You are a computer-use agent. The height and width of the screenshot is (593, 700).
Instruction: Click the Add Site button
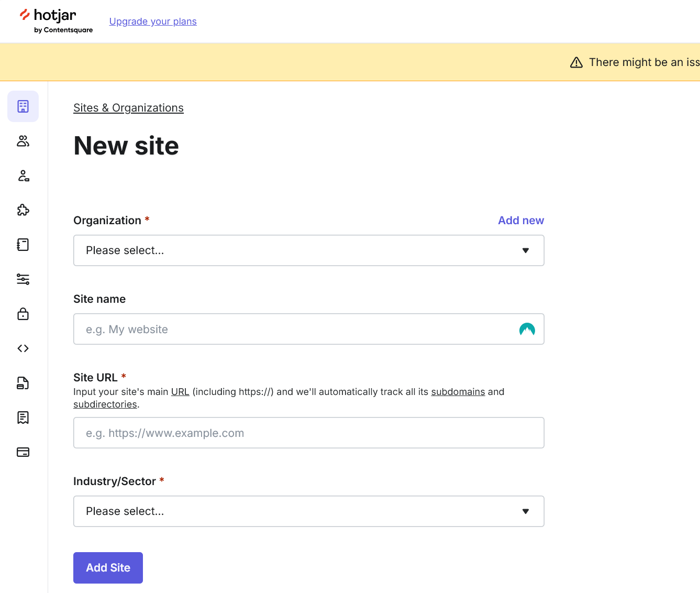108,568
